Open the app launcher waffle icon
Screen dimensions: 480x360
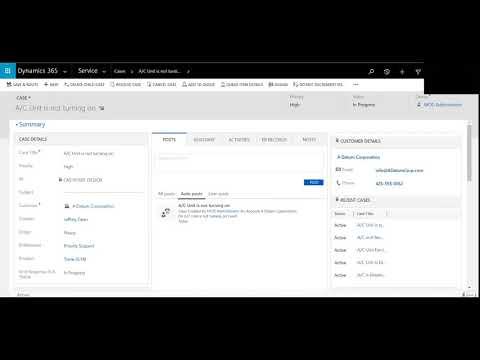(8, 71)
